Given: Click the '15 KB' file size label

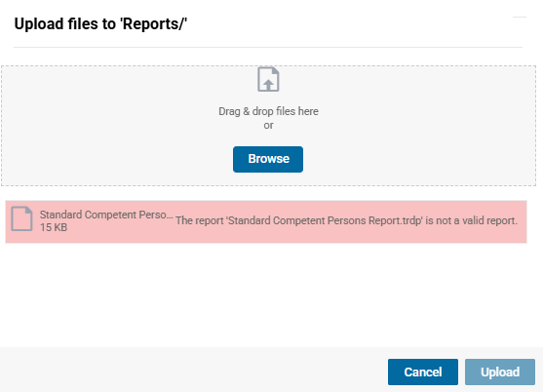Looking at the screenshot, I should click(54, 227).
